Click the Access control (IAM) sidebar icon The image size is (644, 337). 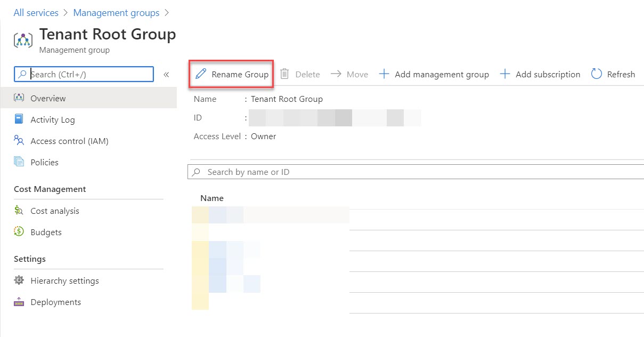[20, 141]
